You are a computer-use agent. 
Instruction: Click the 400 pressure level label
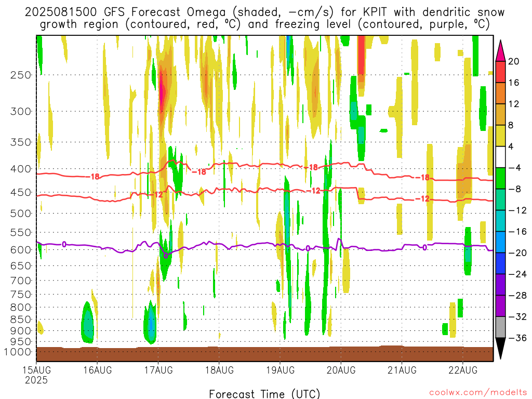tap(21, 169)
